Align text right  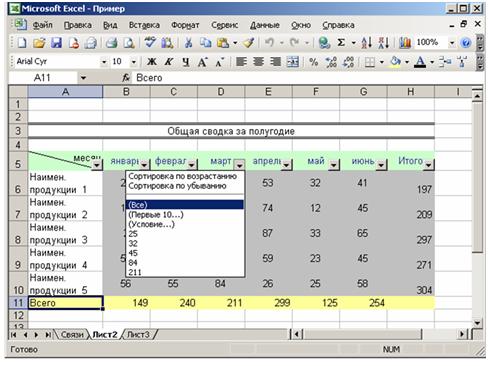tap(275, 62)
